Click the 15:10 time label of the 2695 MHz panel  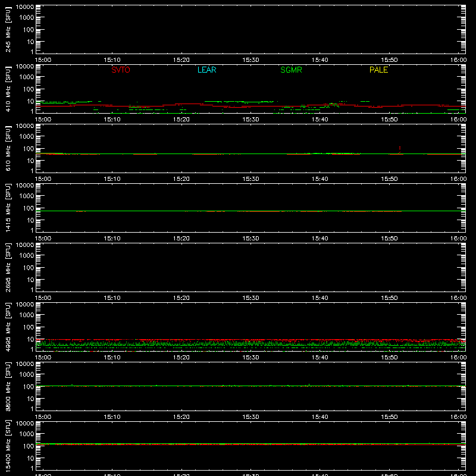[112, 298]
